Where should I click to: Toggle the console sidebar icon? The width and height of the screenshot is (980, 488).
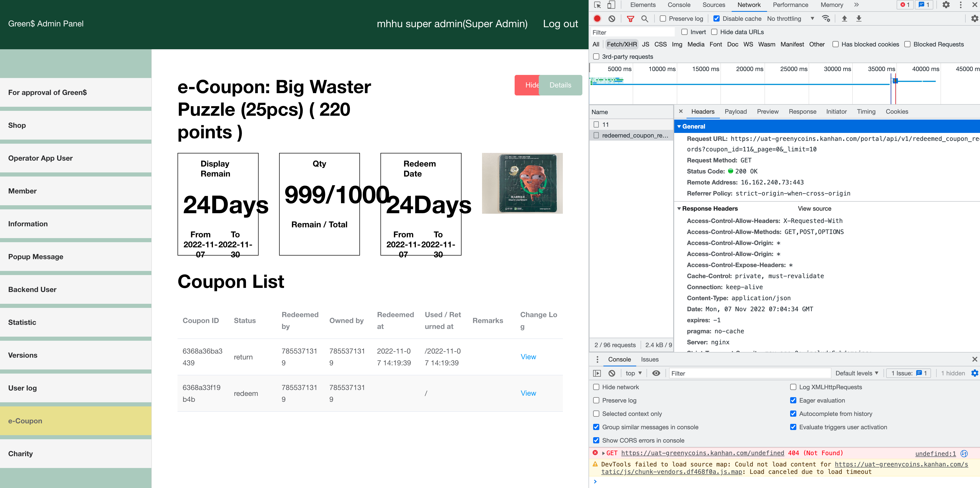[597, 373]
